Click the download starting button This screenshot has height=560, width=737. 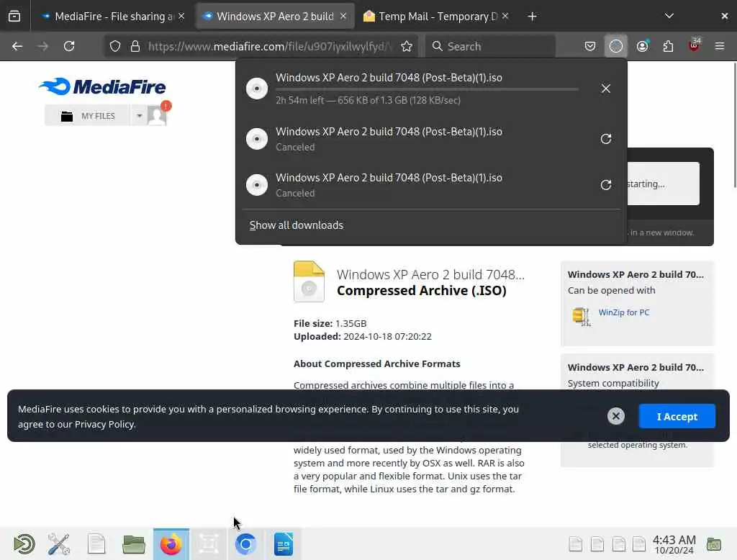coord(663,184)
